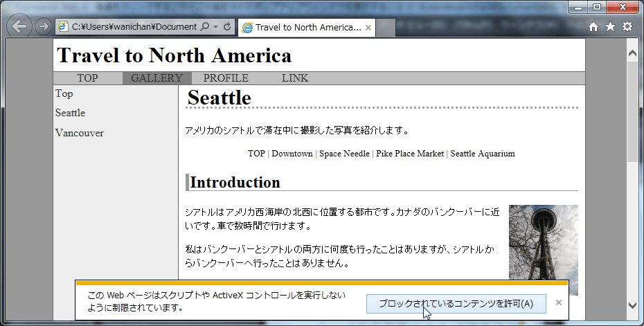Click the Travel to North America heading

pos(174,55)
